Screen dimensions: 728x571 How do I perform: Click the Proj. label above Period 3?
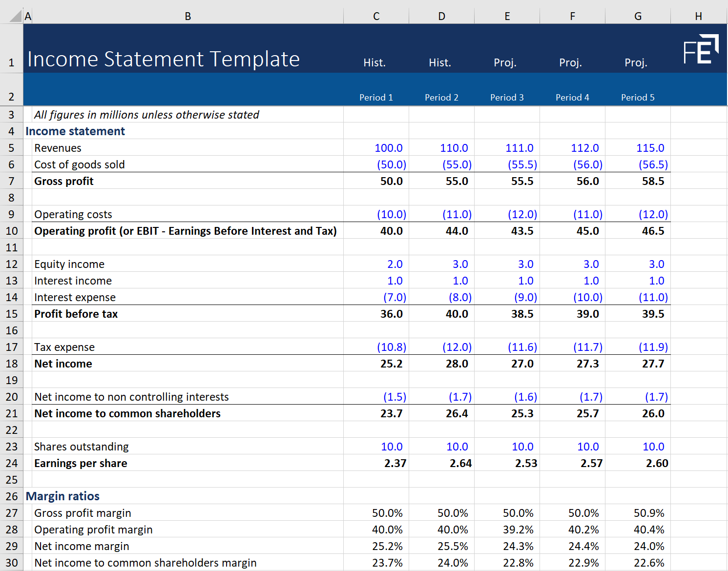(505, 62)
